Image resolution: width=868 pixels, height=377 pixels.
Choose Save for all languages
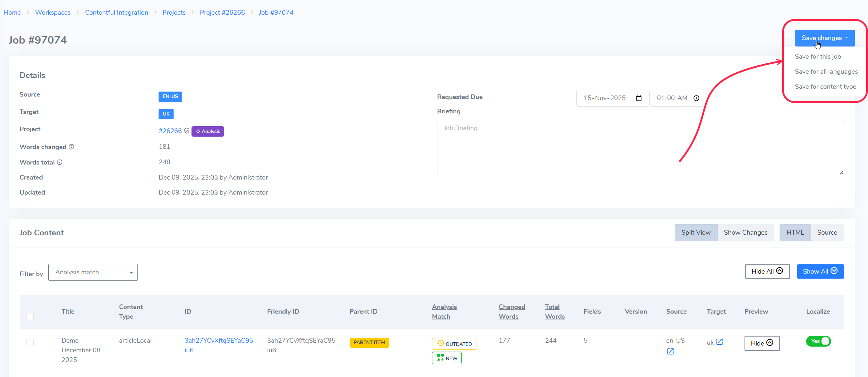coord(826,72)
